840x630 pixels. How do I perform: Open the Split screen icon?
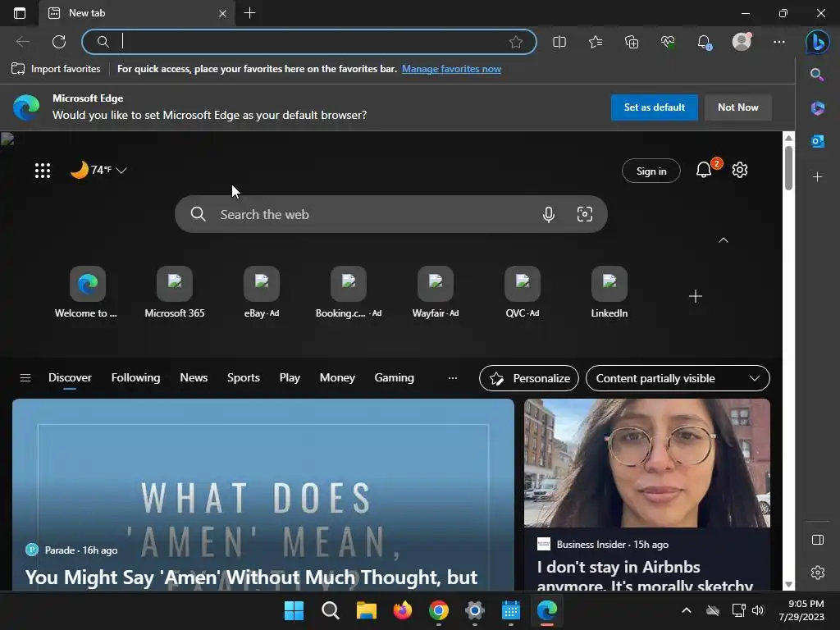pos(559,42)
